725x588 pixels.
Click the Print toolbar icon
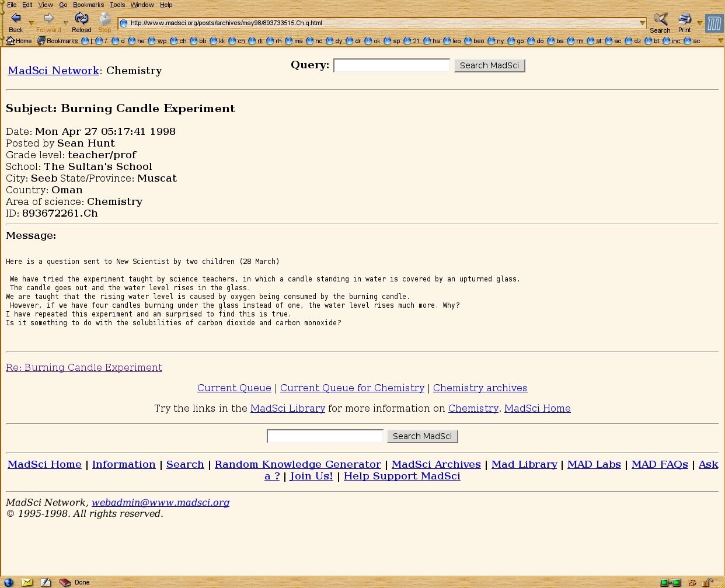click(684, 19)
